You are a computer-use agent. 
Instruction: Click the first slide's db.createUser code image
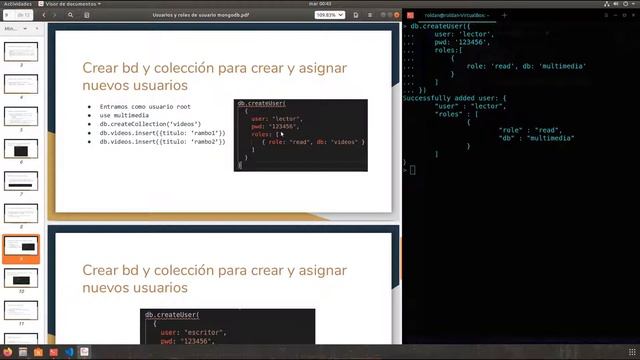point(301,135)
